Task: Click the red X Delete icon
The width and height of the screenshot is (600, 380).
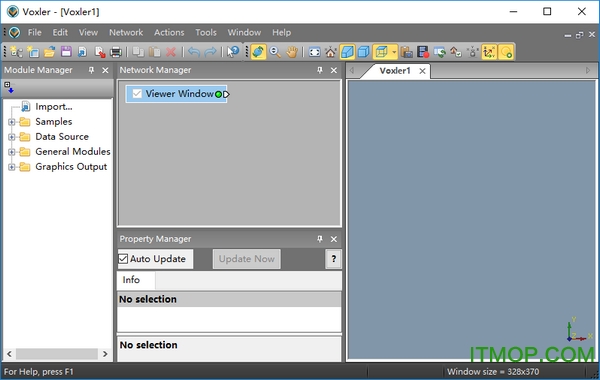Action: (171, 52)
